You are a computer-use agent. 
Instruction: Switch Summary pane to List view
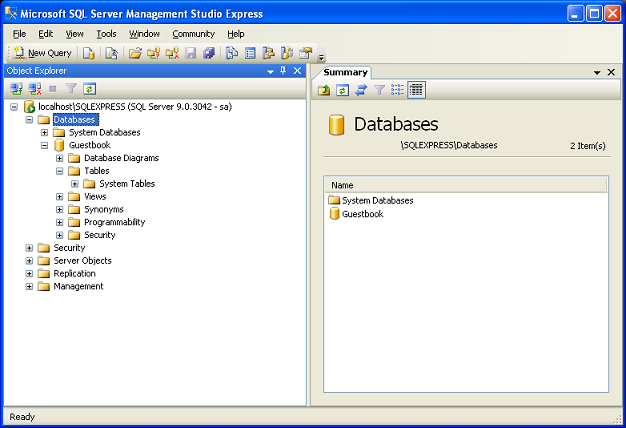(x=397, y=90)
